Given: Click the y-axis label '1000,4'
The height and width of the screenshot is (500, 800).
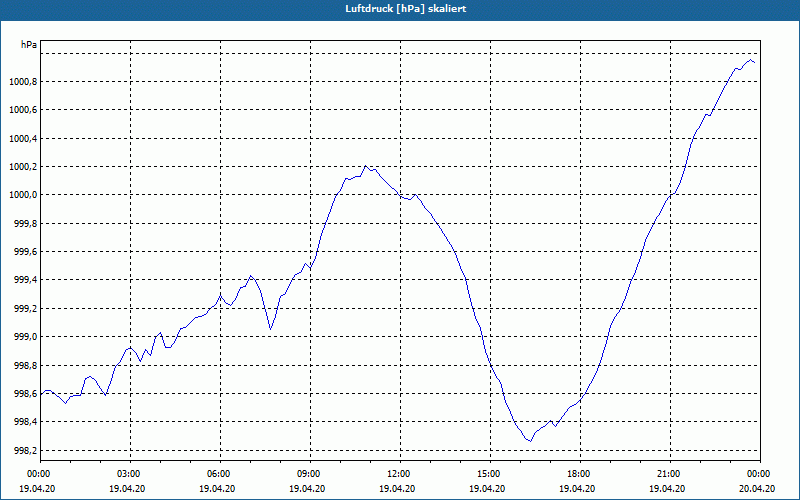Looking at the screenshot, I should (22, 138).
